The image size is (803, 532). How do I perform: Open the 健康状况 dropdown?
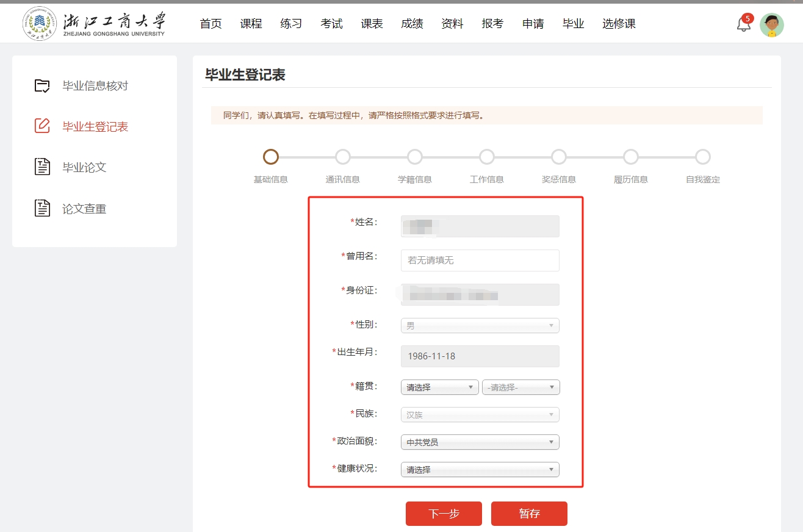[x=480, y=470]
